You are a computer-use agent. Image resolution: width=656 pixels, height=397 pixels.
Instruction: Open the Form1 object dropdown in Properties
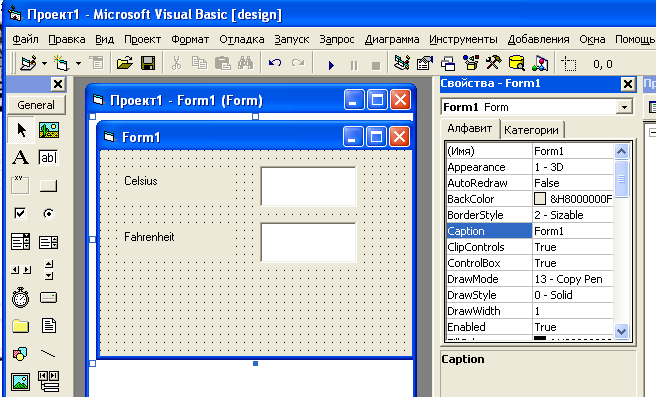(x=624, y=108)
